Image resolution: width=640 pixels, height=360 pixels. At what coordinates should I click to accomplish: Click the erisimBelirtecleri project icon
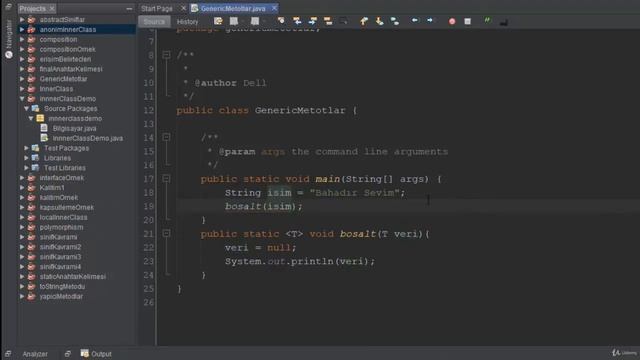coord(31,59)
